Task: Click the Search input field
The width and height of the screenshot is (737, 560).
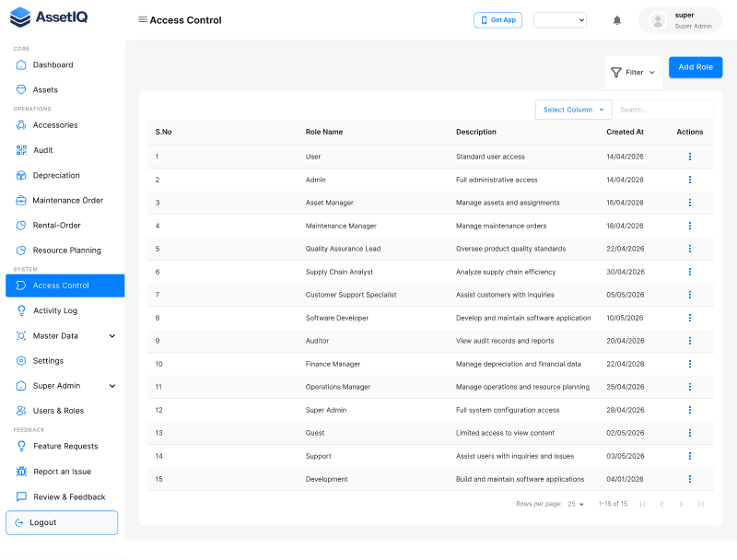Action: coord(663,110)
